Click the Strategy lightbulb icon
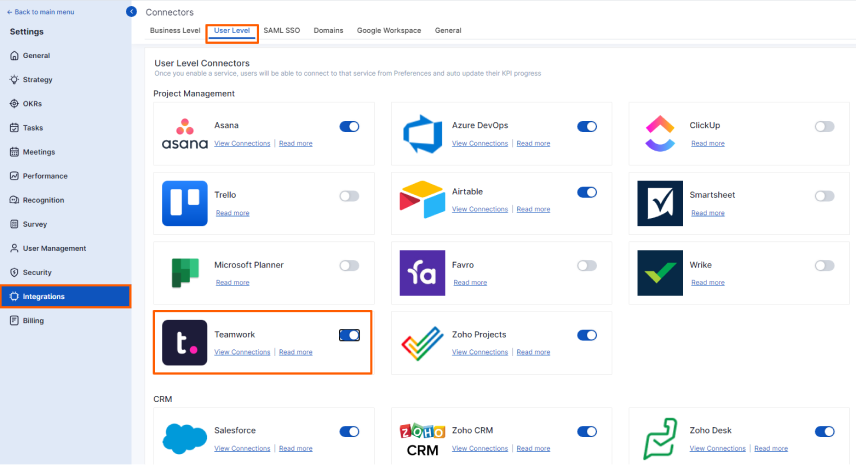 point(14,79)
